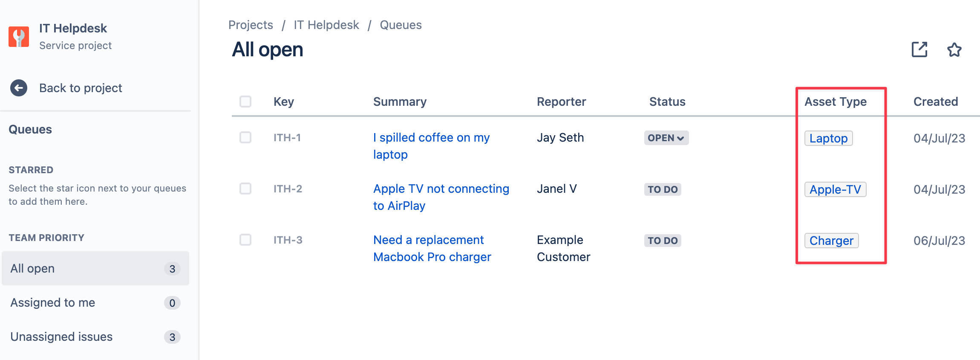
Task: Open Apple TV not connecting issue
Action: pyautogui.click(x=441, y=197)
